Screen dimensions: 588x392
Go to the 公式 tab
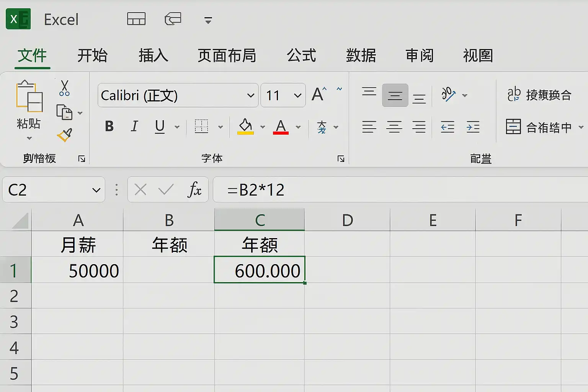point(302,56)
